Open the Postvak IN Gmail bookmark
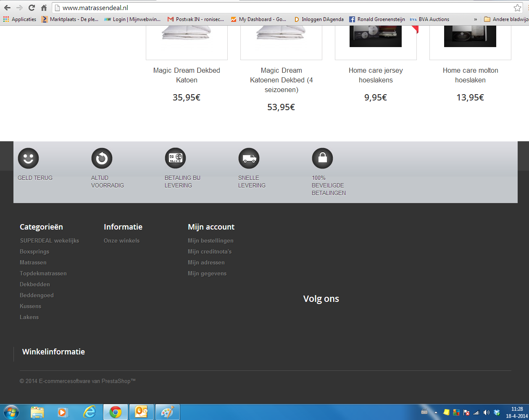This screenshot has height=420, width=529. [x=196, y=19]
